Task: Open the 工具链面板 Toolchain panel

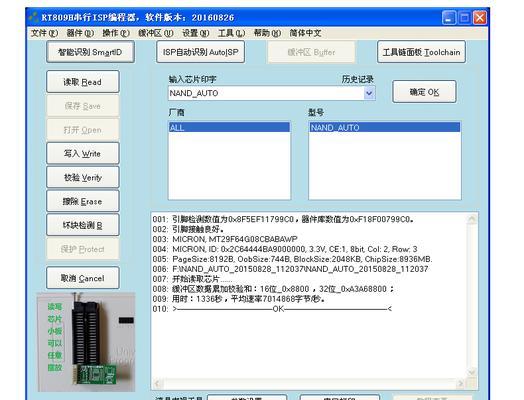Action: point(421,52)
